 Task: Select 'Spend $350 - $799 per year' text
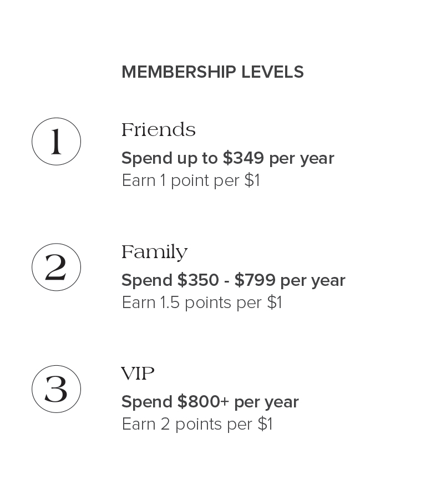(233, 280)
